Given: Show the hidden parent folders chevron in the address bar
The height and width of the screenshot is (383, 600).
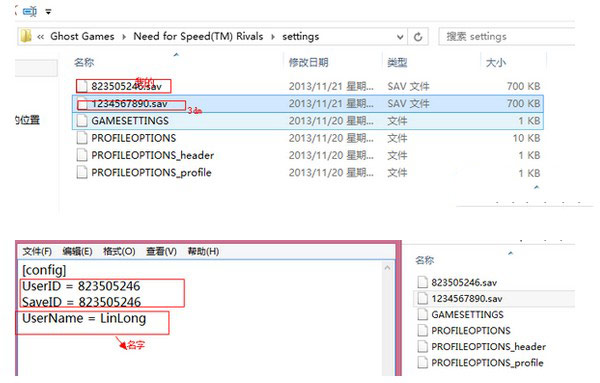Looking at the screenshot, I should click(40, 37).
